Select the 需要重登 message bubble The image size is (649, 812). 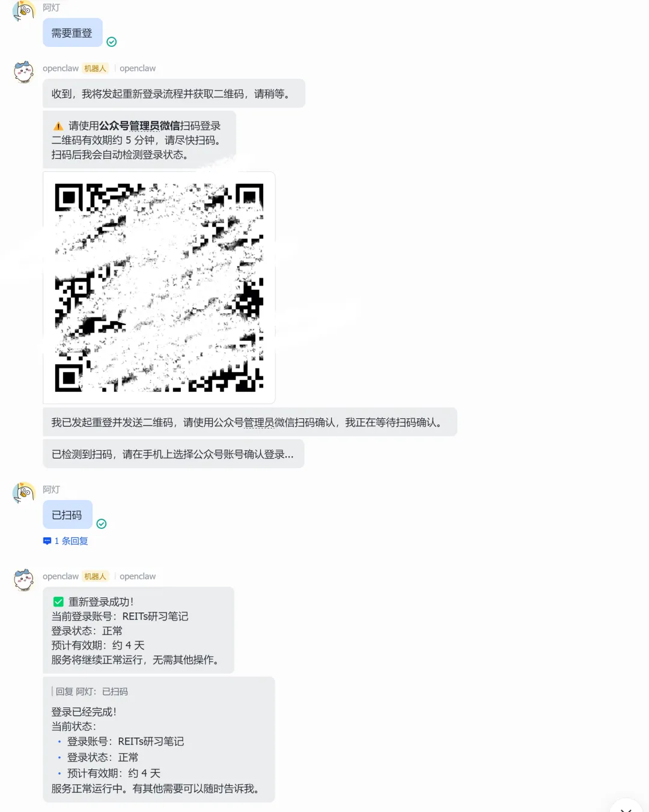point(72,33)
